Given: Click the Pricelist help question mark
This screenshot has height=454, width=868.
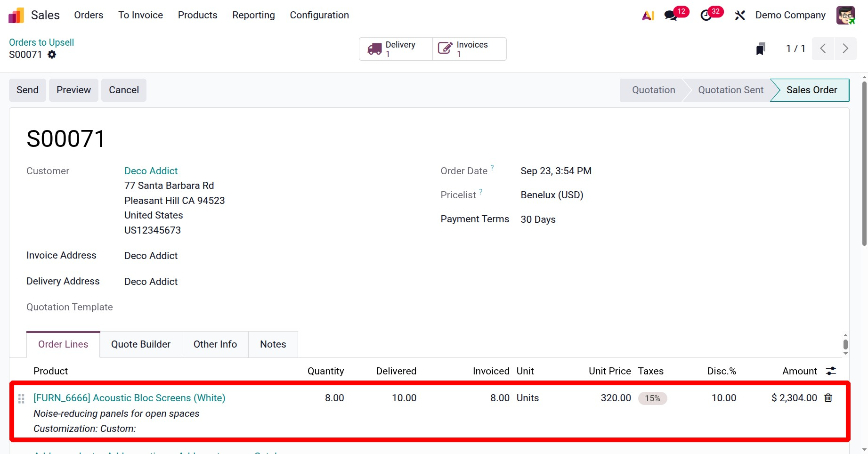Looking at the screenshot, I should tap(481, 191).
